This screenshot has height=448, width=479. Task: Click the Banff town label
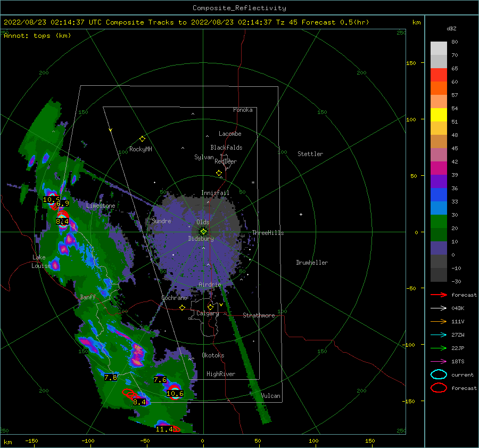click(88, 297)
